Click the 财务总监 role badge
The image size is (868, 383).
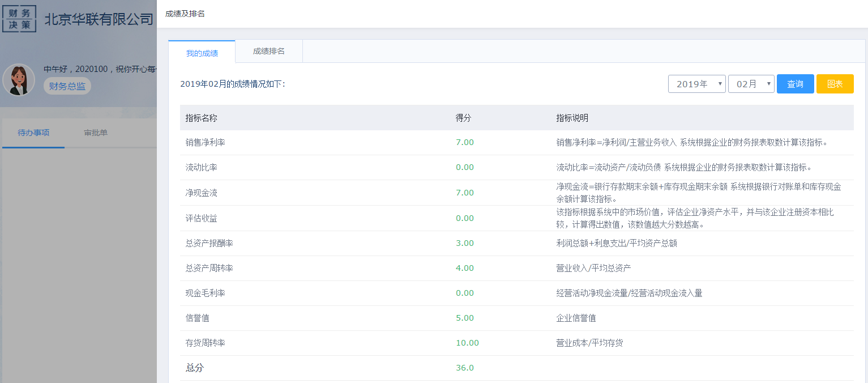coord(67,86)
